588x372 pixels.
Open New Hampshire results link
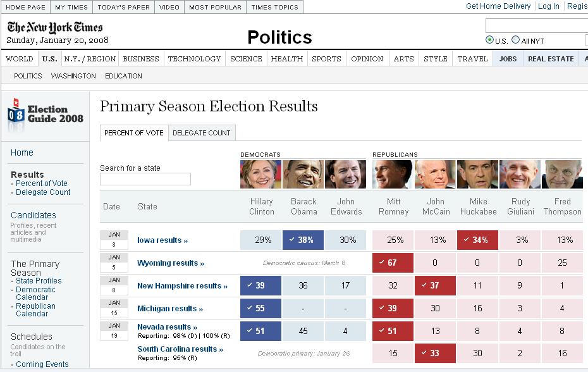tap(182, 286)
